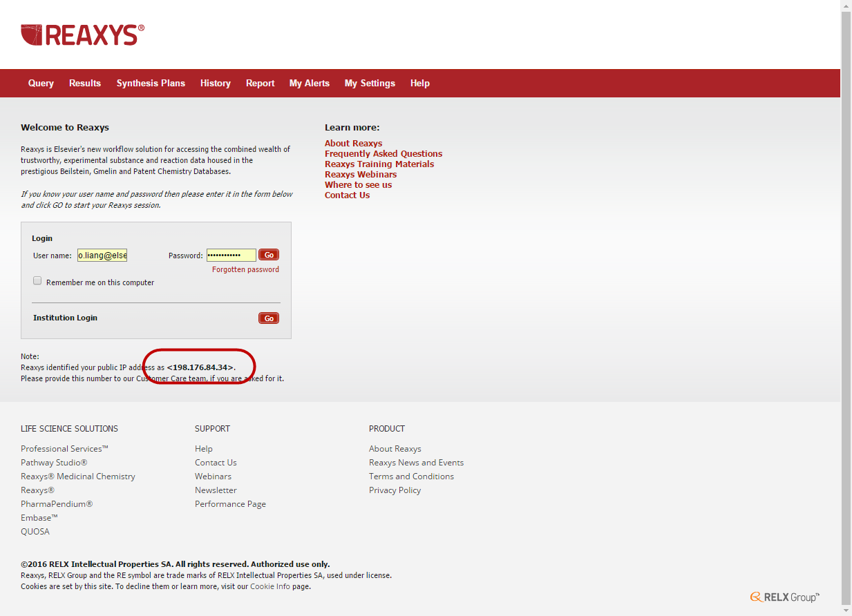The height and width of the screenshot is (616, 852).
Task: Click Go for Institution Login
Action: click(x=269, y=318)
